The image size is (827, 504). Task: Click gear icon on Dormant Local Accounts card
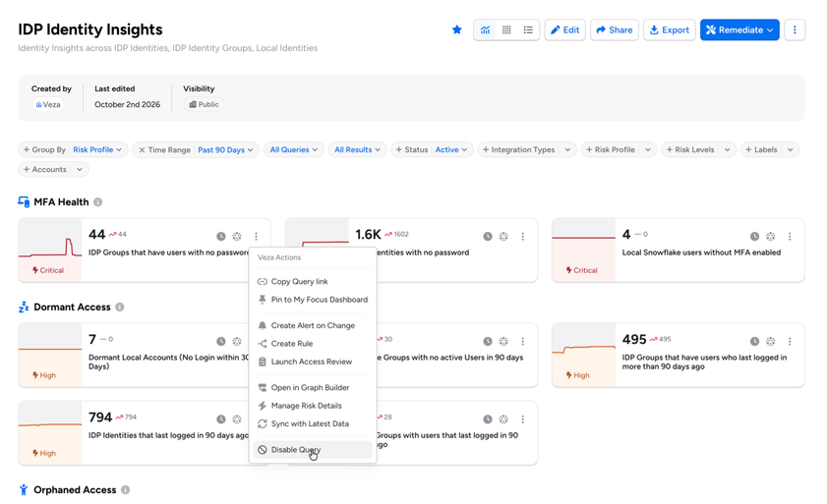point(237,341)
